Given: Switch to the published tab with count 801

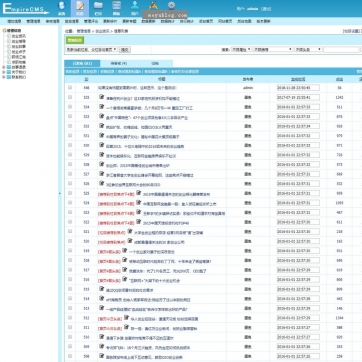Looking at the screenshot, I should tap(82, 63).
